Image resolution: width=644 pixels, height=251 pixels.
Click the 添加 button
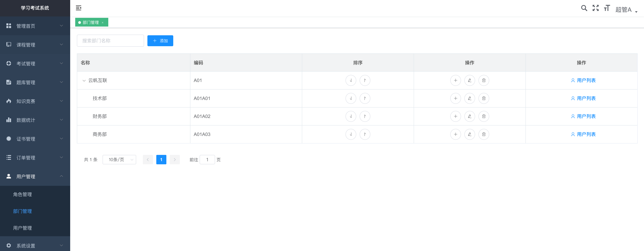(x=160, y=41)
